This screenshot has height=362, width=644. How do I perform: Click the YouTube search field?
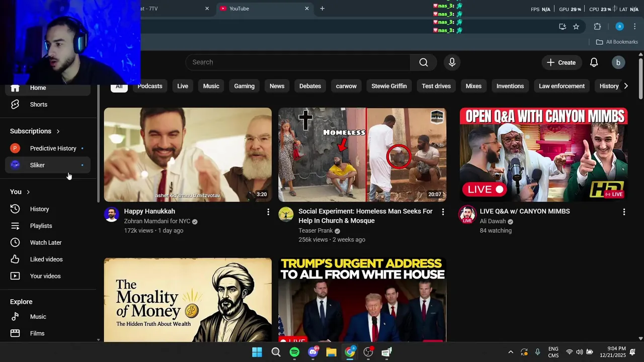298,62
